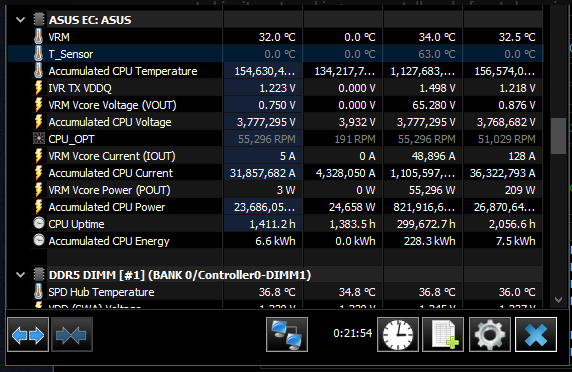Click the CPU Uptime clock icon

tap(38, 223)
